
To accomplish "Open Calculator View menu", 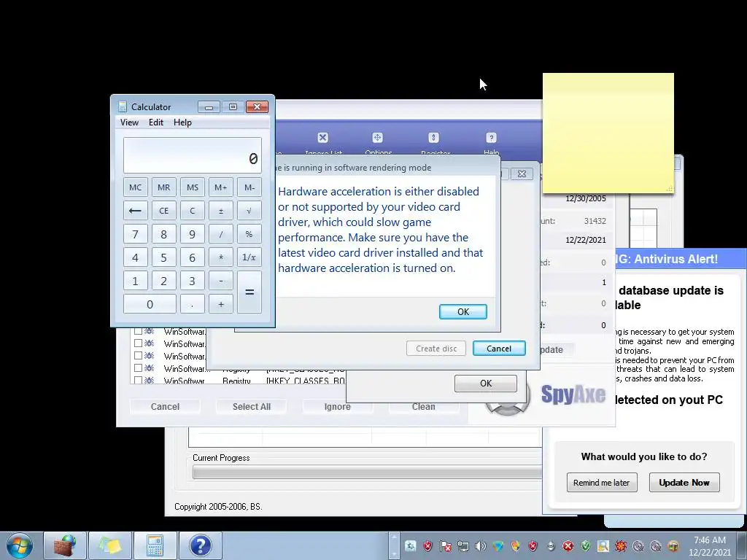I will (x=129, y=122).
